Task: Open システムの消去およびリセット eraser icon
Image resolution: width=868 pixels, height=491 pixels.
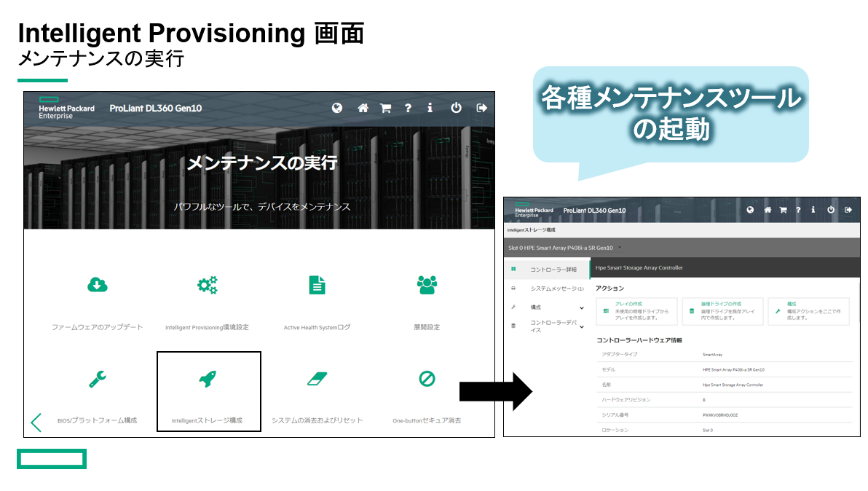Action: (317, 379)
